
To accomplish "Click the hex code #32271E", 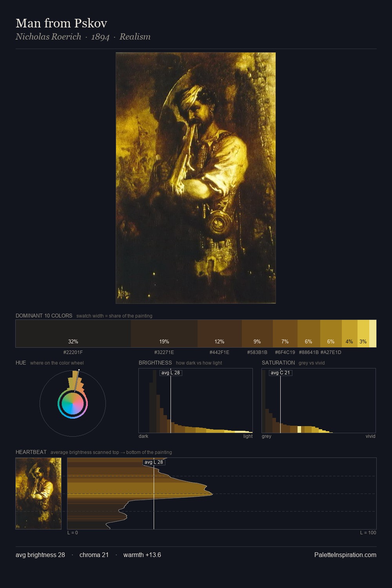I will [164, 352].
